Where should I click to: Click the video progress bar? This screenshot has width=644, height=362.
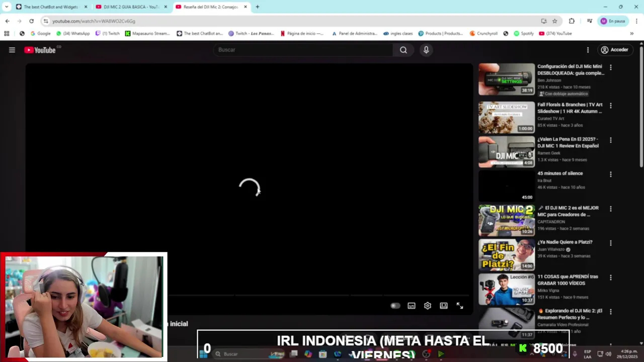pos(249,295)
